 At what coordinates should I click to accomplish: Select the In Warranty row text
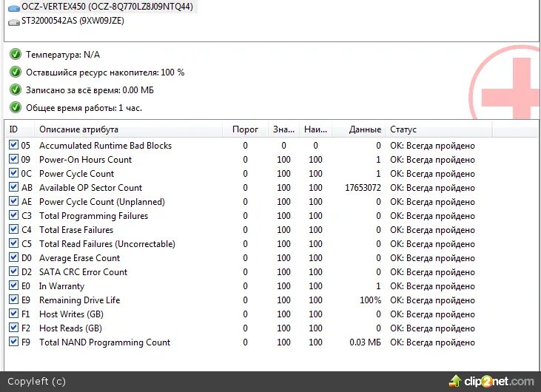click(x=61, y=286)
